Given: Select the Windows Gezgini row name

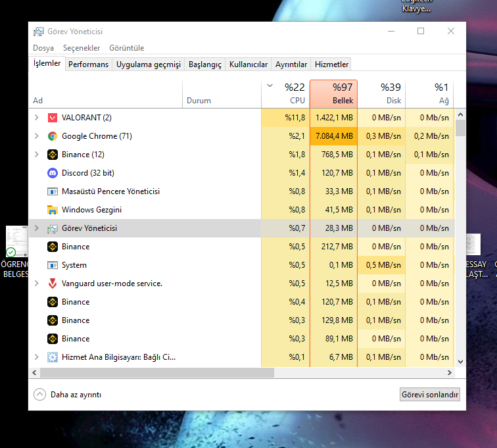Looking at the screenshot, I should (x=91, y=210).
